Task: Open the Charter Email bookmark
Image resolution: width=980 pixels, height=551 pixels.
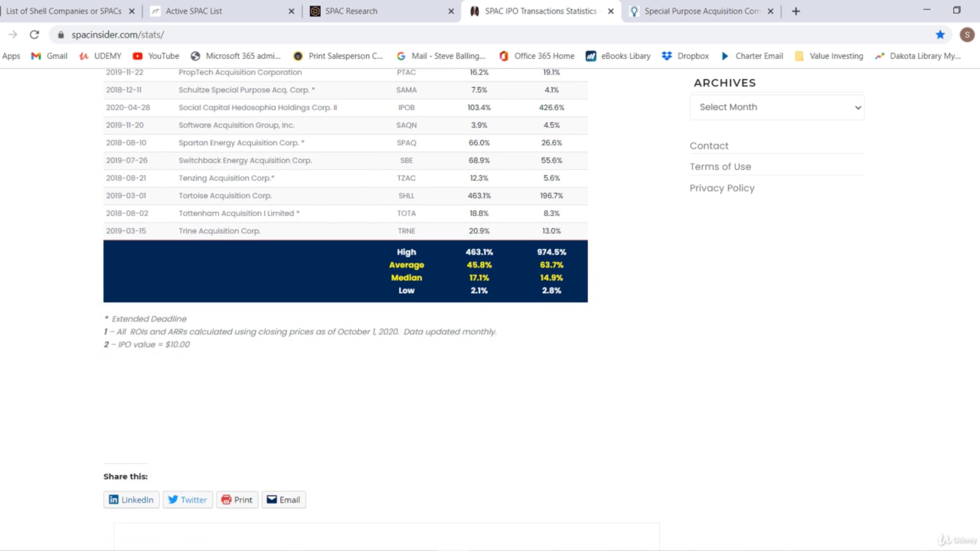Action: pyautogui.click(x=752, y=56)
